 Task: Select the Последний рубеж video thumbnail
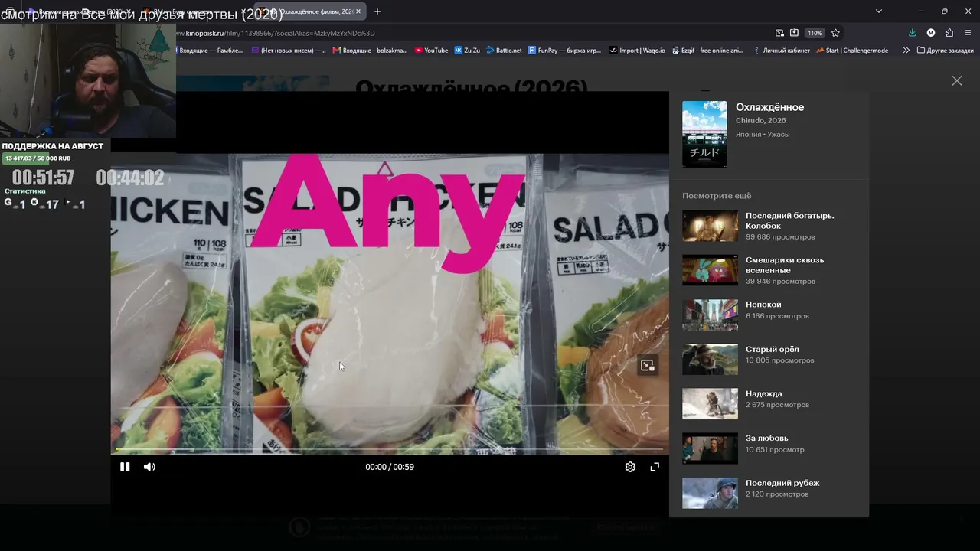(x=710, y=493)
